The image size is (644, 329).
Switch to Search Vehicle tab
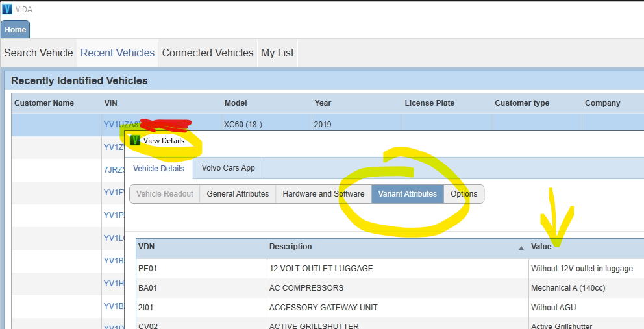[38, 53]
